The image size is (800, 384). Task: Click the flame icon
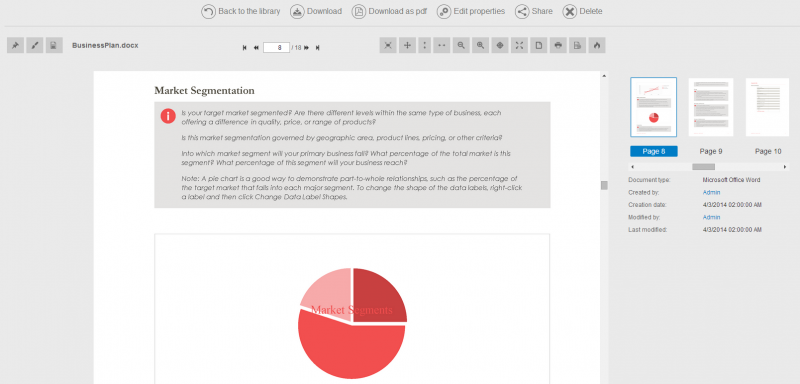point(596,45)
